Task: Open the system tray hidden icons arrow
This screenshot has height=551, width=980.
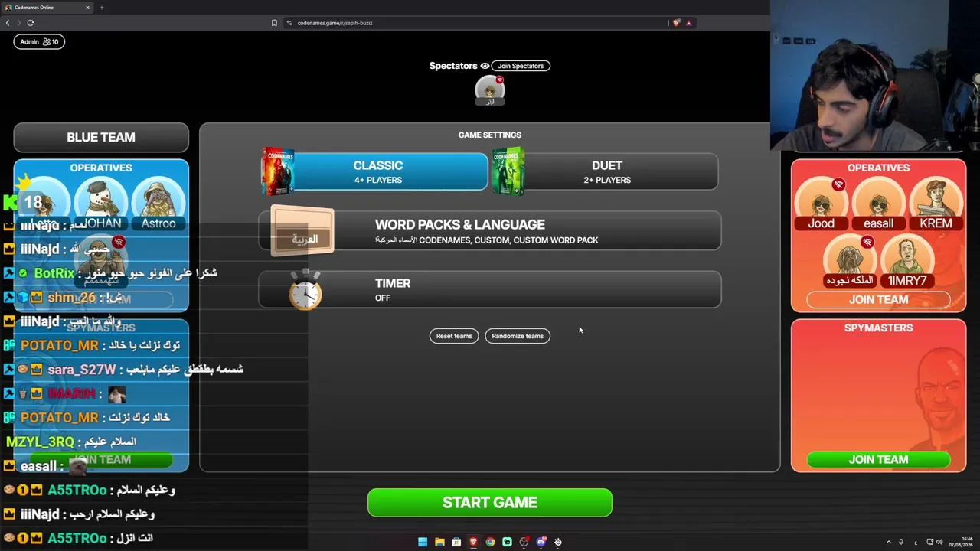Action: pos(889,542)
